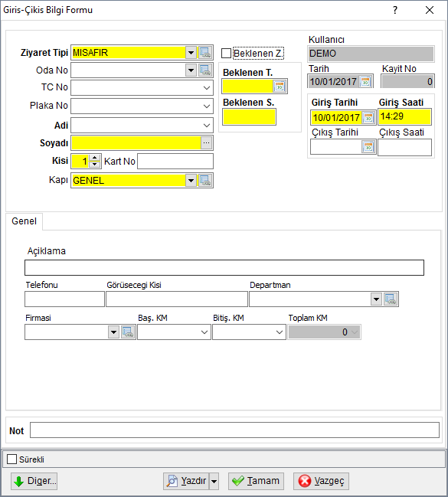The height and width of the screenshot is (497, 448).
Task: Open the Yazdır split-button arrow
Action: 214,481
